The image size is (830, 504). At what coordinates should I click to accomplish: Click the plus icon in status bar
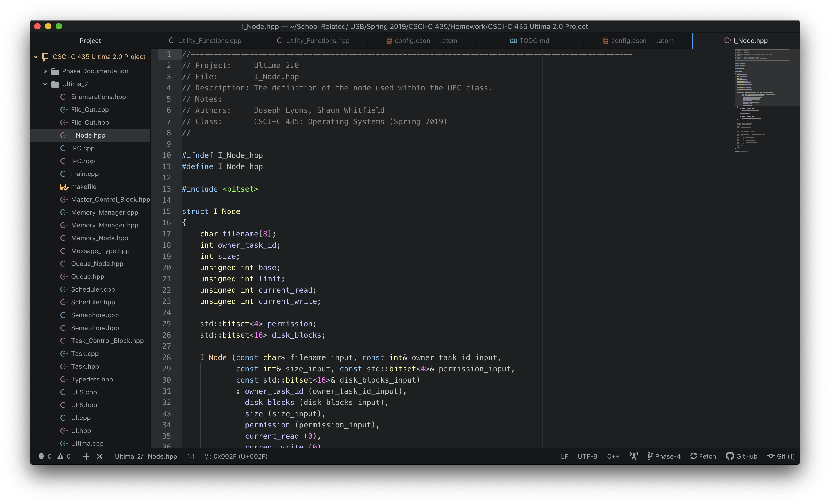pyautogui.click(x=86, y=456)
